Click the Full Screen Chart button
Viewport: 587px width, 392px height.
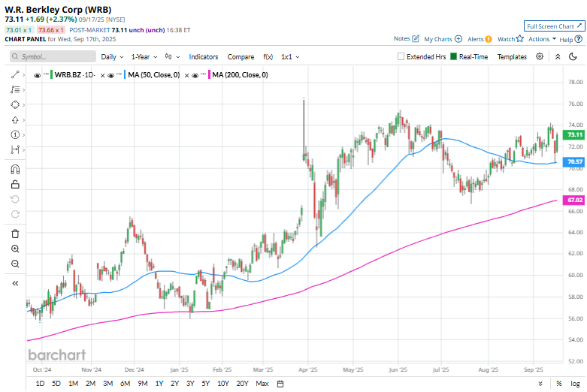554,26
